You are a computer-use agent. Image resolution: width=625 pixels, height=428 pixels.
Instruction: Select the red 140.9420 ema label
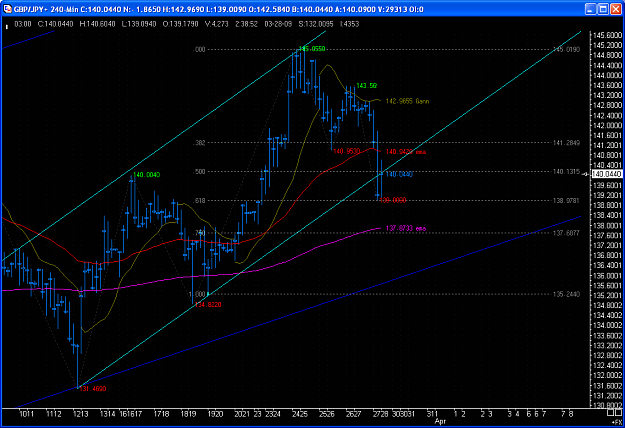click(406, 152)
